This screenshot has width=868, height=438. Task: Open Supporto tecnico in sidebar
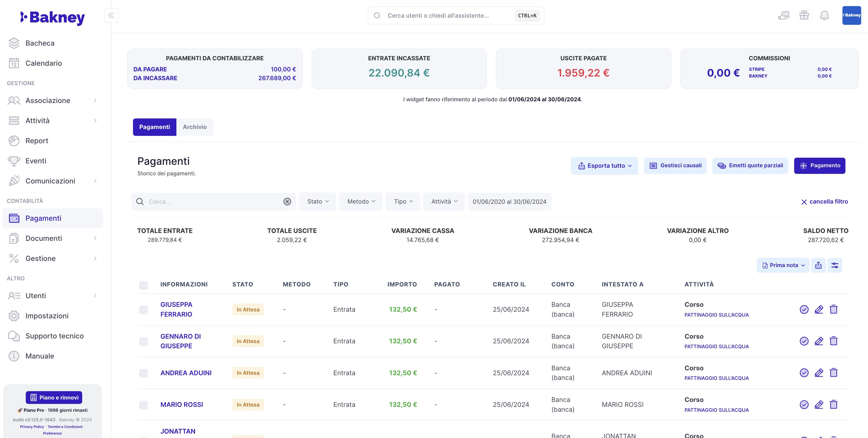click(53, 336)
